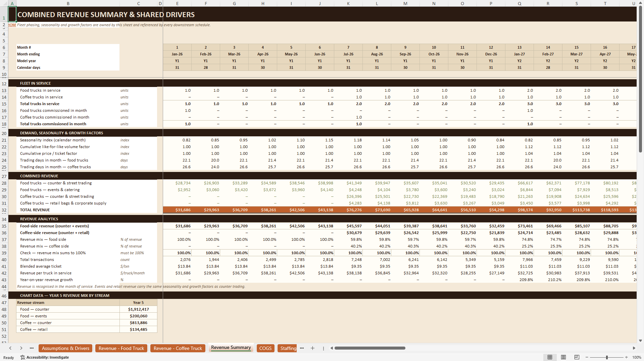The image size is (644, 361).
Task: Select the Year 5 column header cell
Action: click(138, 303)
